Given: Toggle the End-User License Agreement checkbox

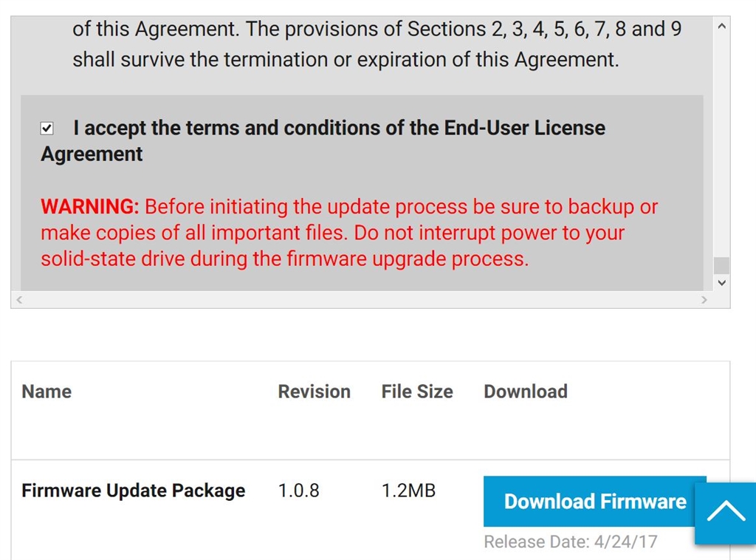Looking at the screenshot, I should point(47,129).
